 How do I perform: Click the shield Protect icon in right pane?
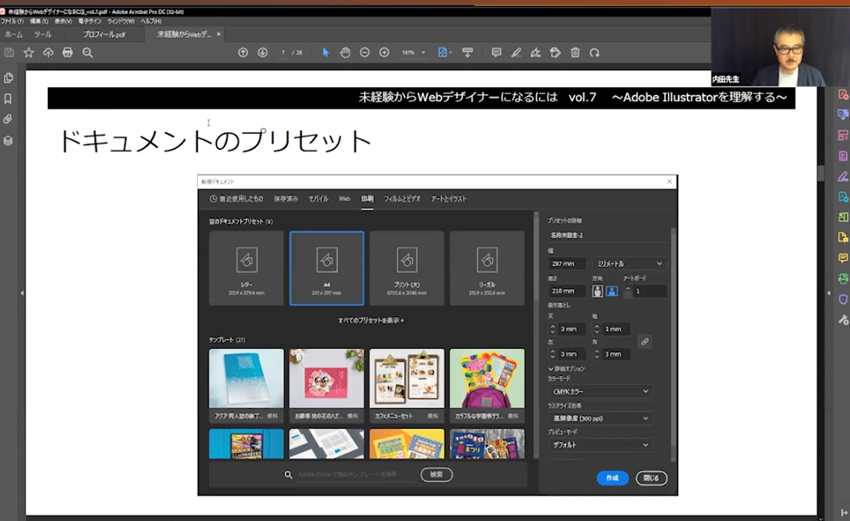843,299
